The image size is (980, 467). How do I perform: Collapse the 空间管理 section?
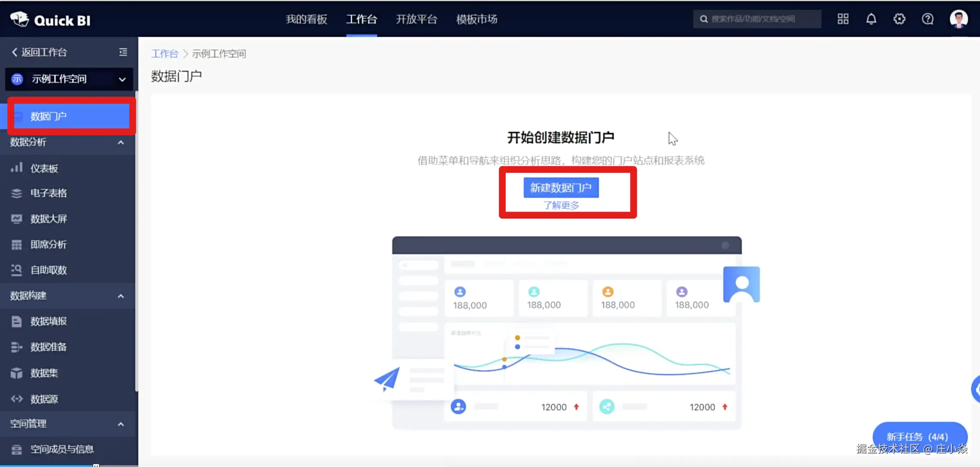click(x=121, y=424)
